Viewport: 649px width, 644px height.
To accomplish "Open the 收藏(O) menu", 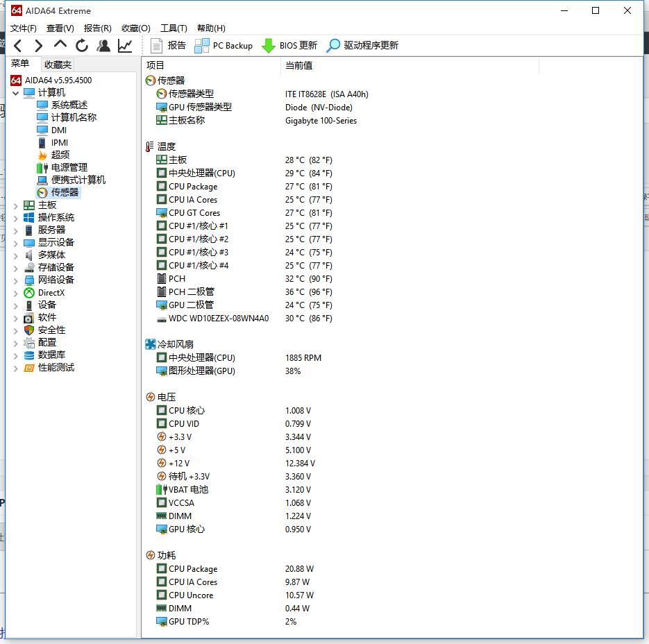I will point(136,28).
